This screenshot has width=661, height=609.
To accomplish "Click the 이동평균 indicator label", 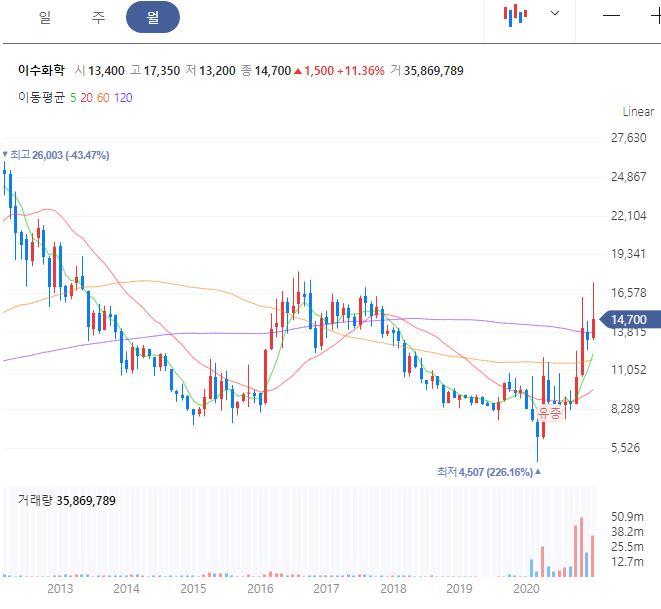I will click(41, 97).
